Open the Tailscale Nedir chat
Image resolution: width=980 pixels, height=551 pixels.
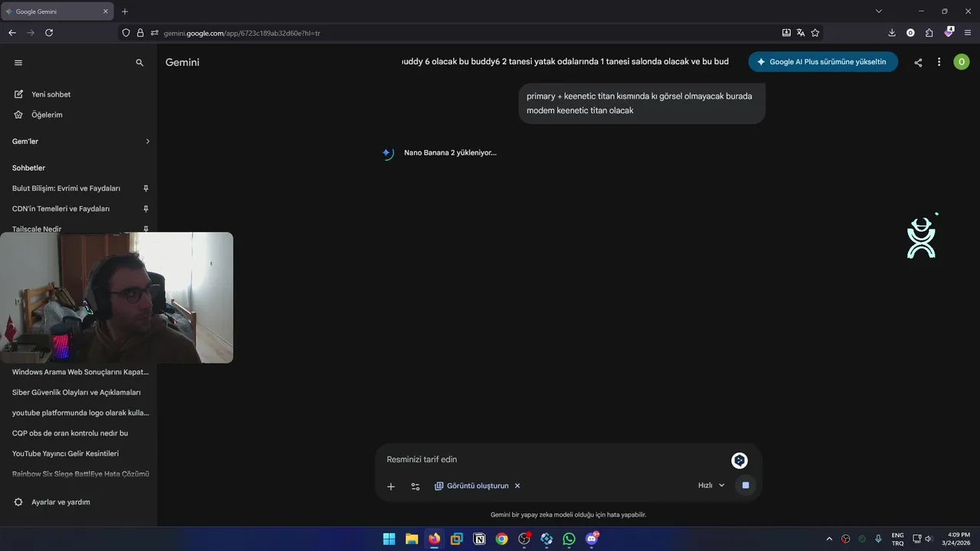[37, 229]
